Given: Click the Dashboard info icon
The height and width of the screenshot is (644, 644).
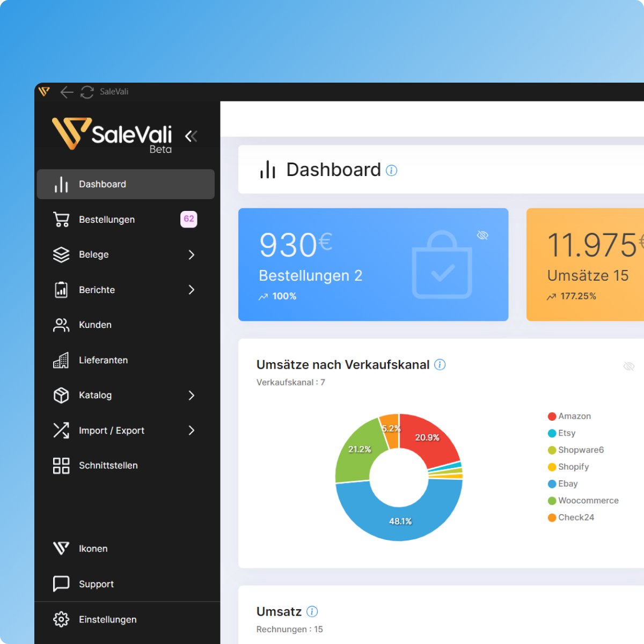Looking at the screenshot, I should (392, 171).
